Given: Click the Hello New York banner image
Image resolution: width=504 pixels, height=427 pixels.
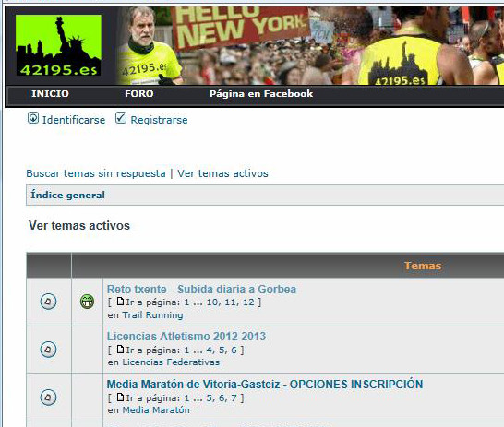Looking at the screenshot, I should [309, 45].
